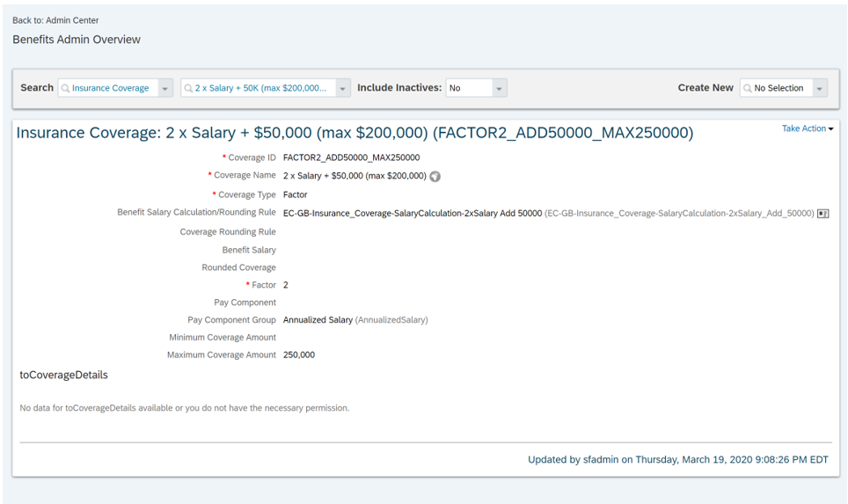This screenshot has width=848, height=504.
Task: Click Maximum Coverage Amount value 250,000
Action: [x=299, y=354]
